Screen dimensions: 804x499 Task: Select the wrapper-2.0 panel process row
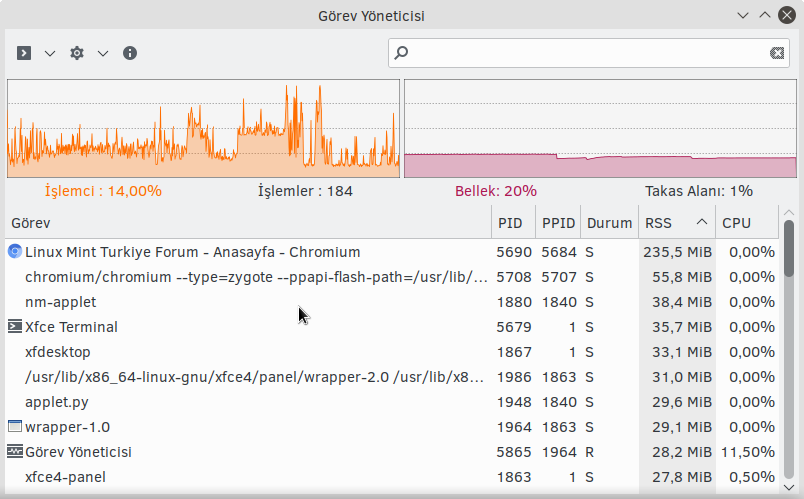392,377
